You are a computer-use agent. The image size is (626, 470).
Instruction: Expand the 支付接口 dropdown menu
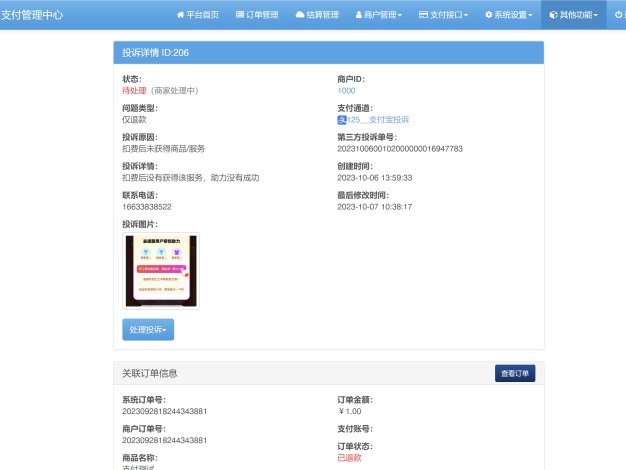pos(443,15)
